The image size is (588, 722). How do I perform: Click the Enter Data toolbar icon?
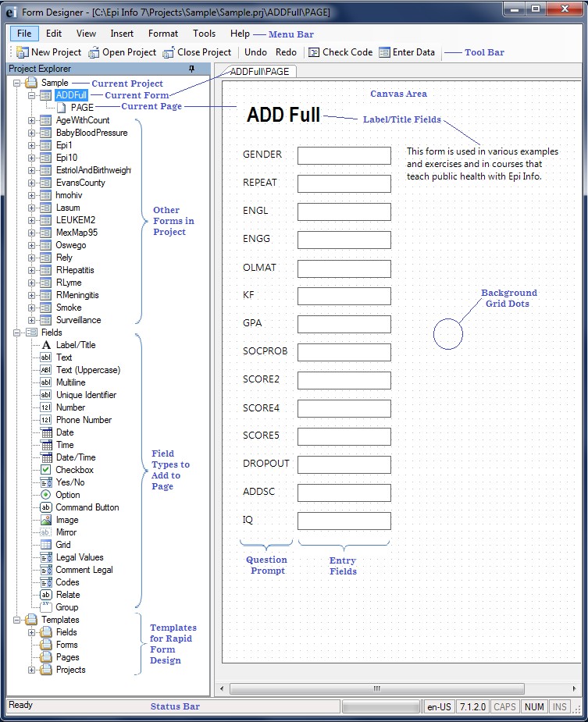click(x=384, y=52)
